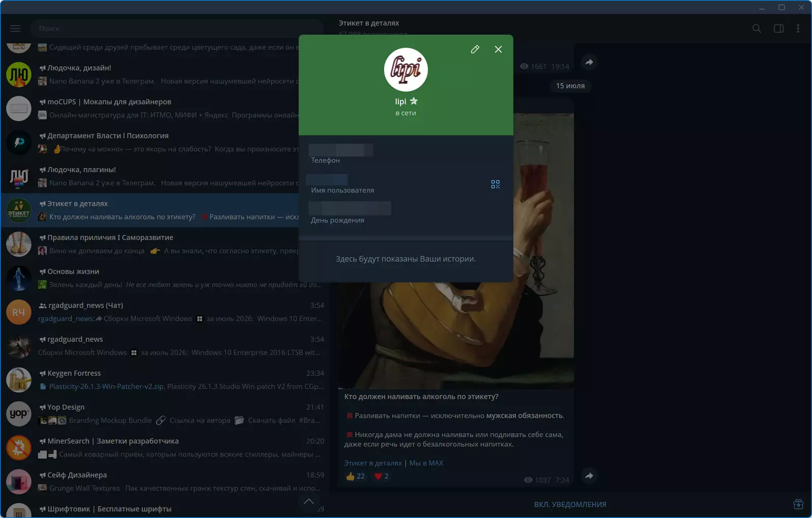The height and width of the screenshot is (518, 812).
Task: Click the Поиск search field
Action: pyautogui.click(x=177, y=28)
